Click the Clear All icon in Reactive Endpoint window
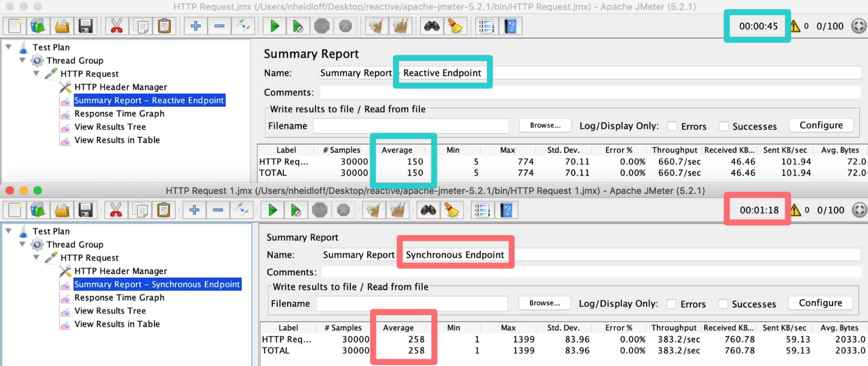 point(400,26)
